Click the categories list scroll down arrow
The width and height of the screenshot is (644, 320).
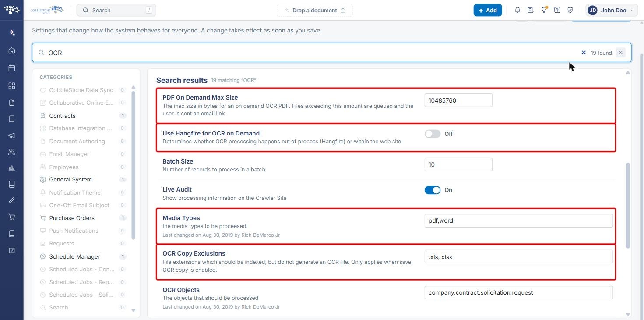click(134, 310)
